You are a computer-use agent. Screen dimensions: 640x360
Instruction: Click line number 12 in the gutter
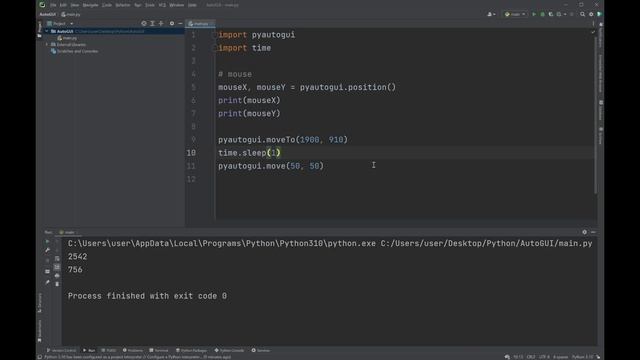click(191, 179)
